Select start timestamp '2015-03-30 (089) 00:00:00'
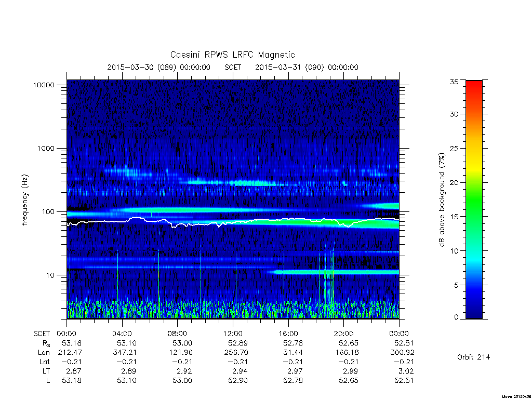This screenshot has width=532, height=399. coord(159,67)
